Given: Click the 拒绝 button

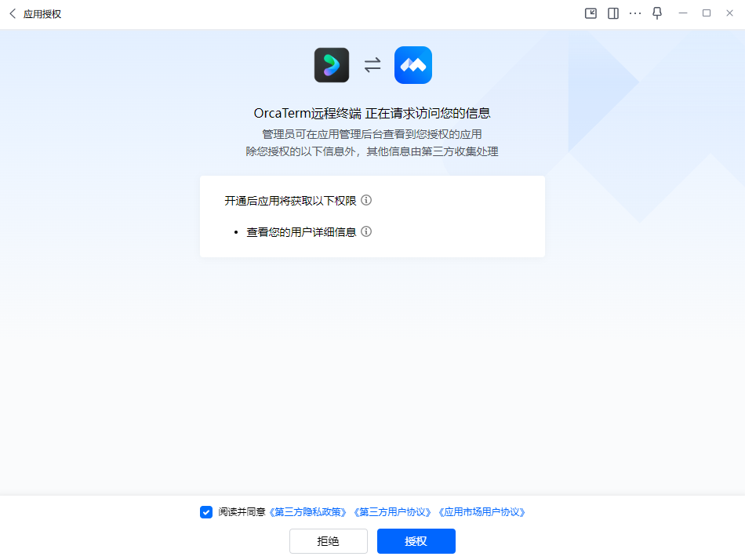Looking at the screenshot, I should tap(329, 541).
